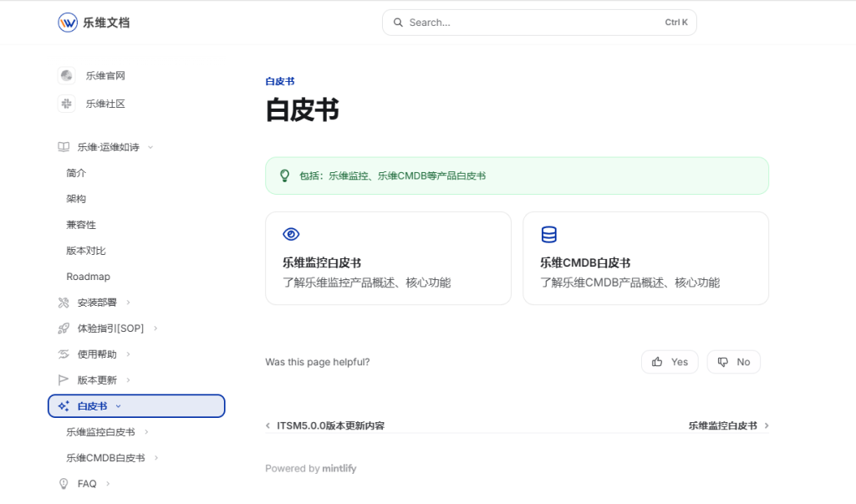
Task: Expand the 乐维监控白皮书 sidebar chevron
Action: click(146, 432)
